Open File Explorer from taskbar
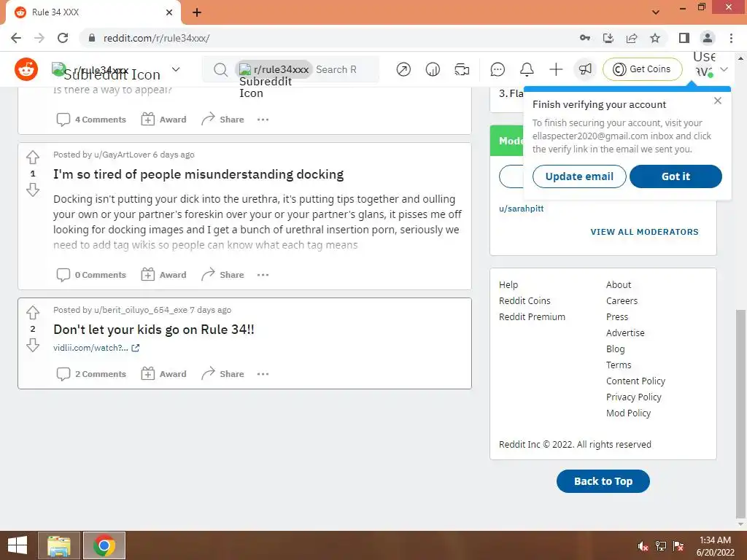This screenshot has height=560, width=747. click(x=58, y=545)
